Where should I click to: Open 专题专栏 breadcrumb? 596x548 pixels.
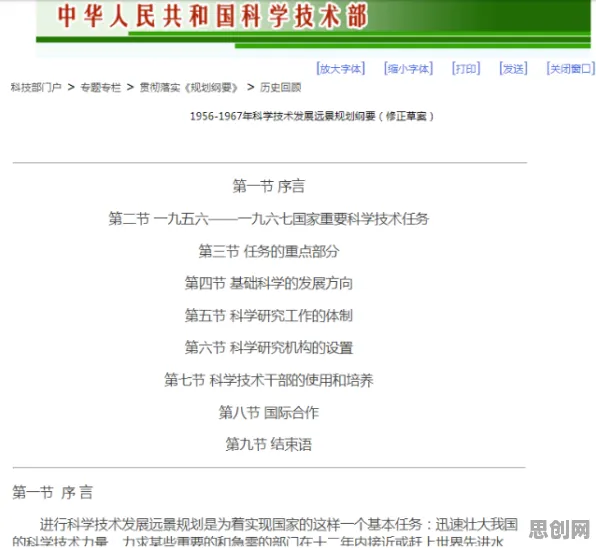click(x=100, y=87)
